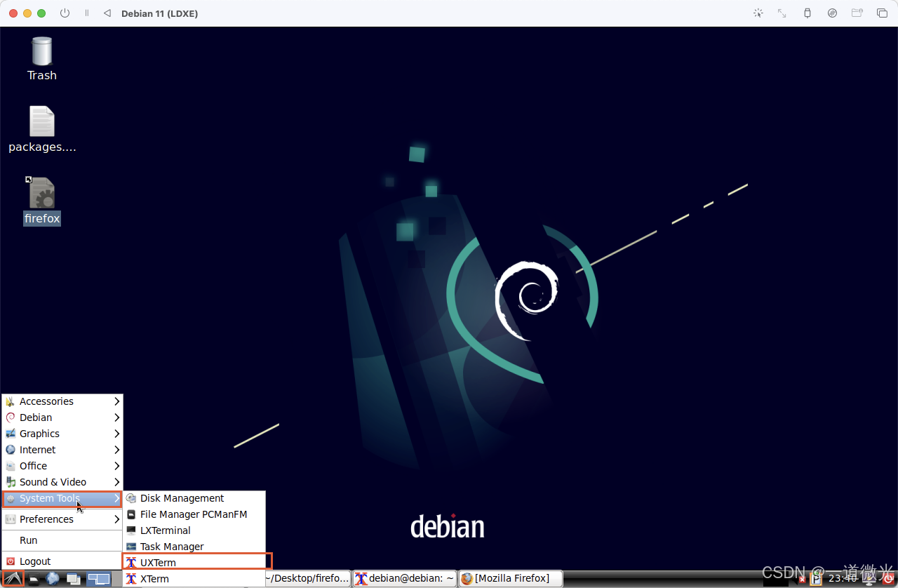This screenshot has height=588, width=898.
Task: Expand arrow next to System Tools
Action: (x=117, y=499)
